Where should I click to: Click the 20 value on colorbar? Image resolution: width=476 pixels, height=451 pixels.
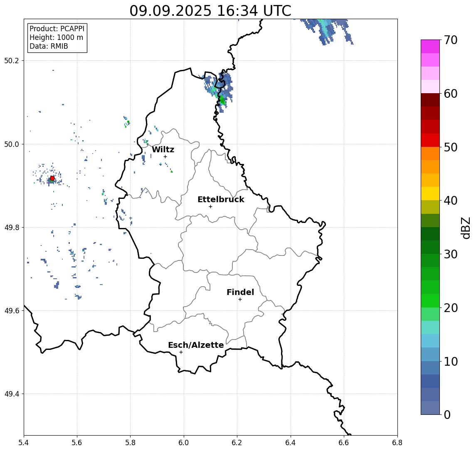451,307
